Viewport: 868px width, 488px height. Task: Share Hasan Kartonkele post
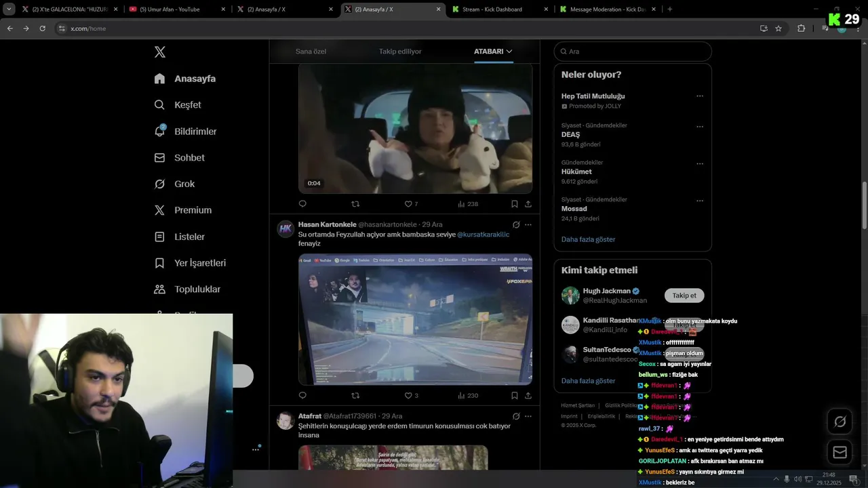528,396
